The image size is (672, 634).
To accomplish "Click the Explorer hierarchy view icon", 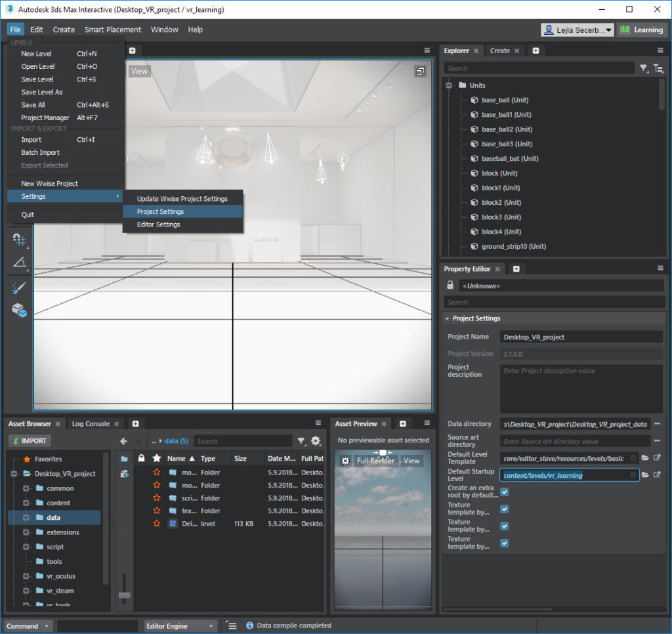I will pyautogui.click(x=658, y=68).
